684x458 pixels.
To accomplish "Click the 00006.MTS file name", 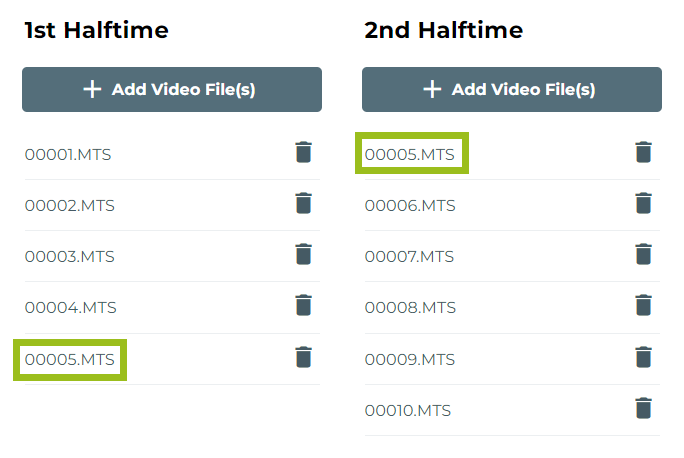I will pyautogui.click(x=410, y=205).
